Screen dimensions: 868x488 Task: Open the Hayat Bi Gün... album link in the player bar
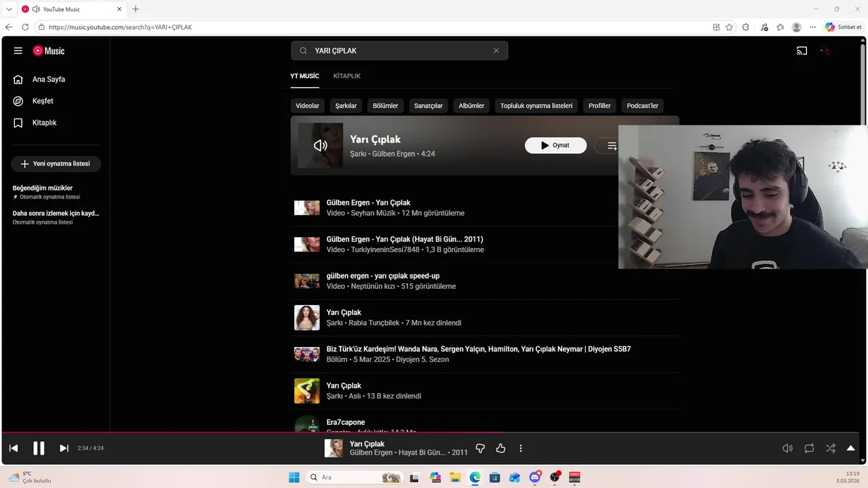pos(422,453)
